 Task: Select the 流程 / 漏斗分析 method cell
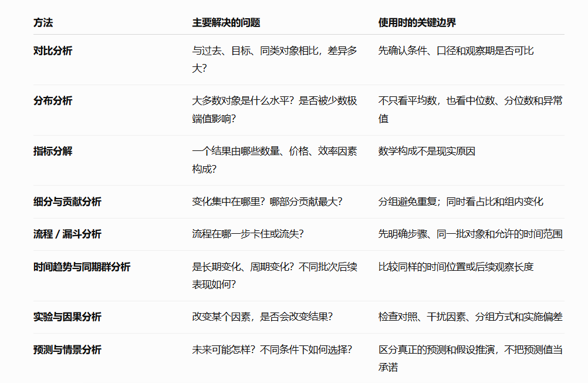tap(67, 234)
